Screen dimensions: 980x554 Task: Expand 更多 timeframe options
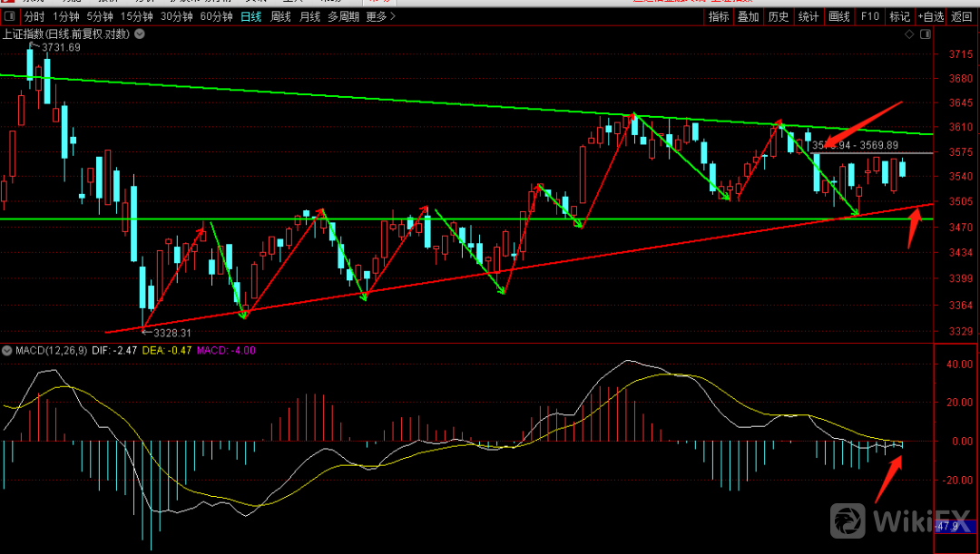tap(379, 16)
